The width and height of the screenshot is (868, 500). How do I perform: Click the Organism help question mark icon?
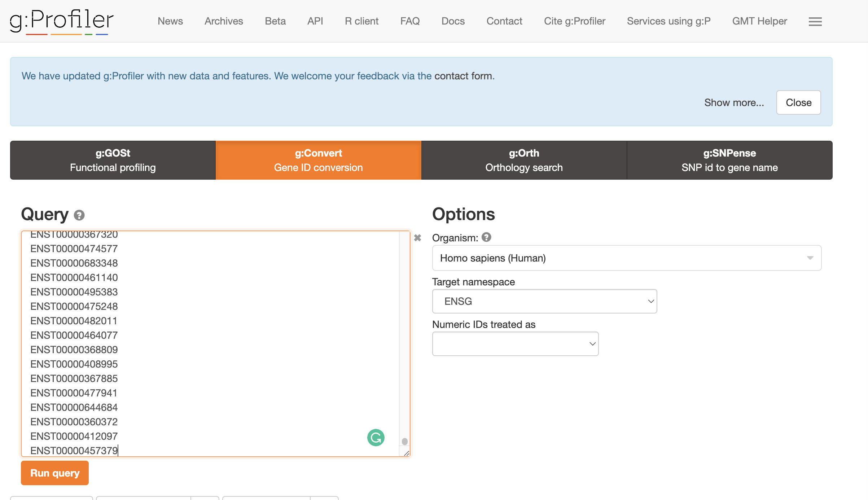coord(486,237)
